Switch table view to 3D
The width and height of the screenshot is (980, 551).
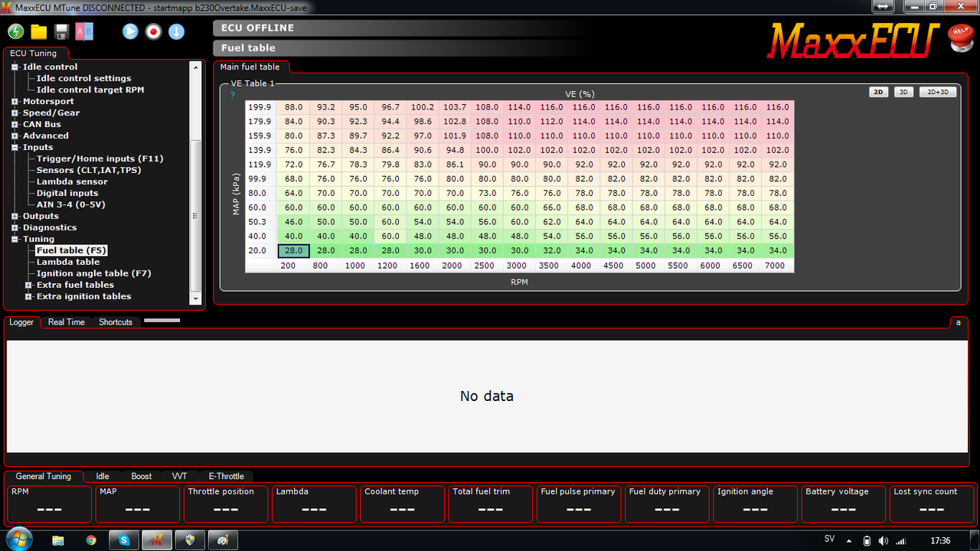(x=903, y=92)
